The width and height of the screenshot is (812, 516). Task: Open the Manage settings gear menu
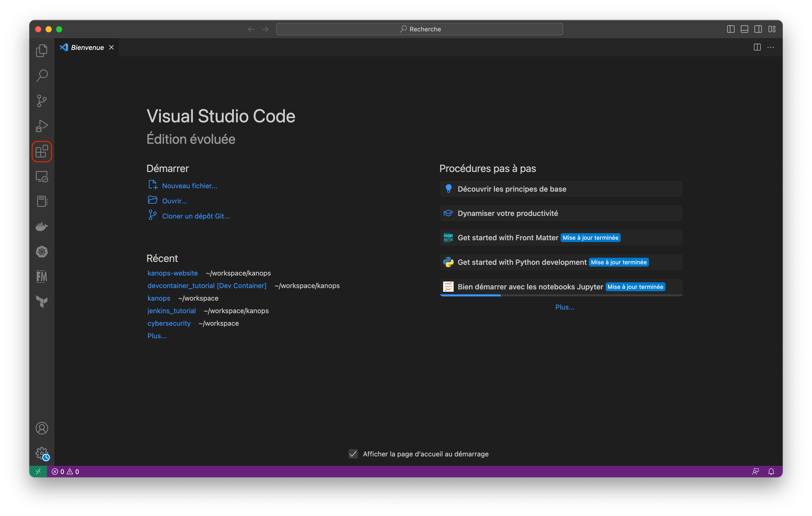(42, 453)
